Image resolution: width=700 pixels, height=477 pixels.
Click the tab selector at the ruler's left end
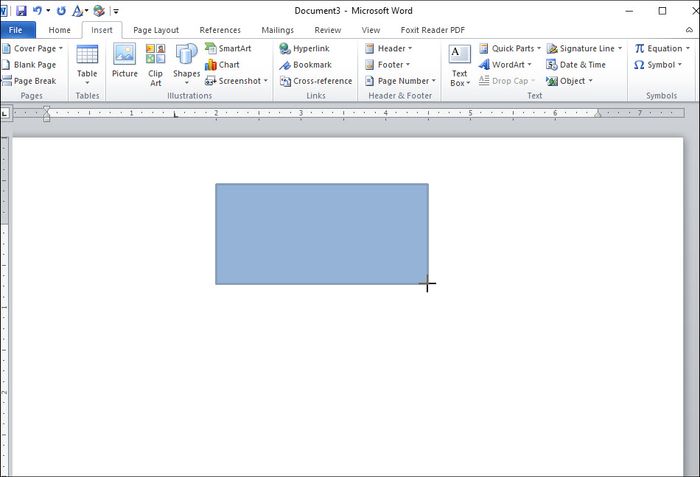tap(5, 113)
